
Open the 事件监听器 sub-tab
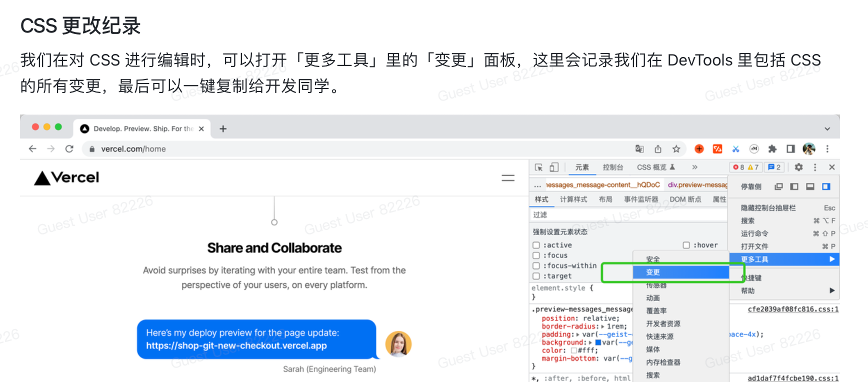tap(641, 199)
